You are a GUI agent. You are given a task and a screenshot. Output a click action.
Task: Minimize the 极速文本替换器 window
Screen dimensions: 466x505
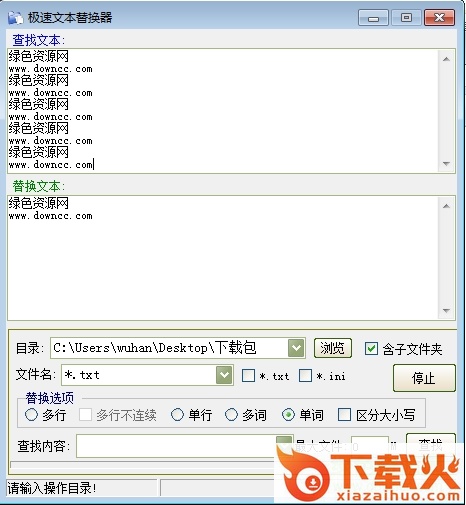coord(373,18)
